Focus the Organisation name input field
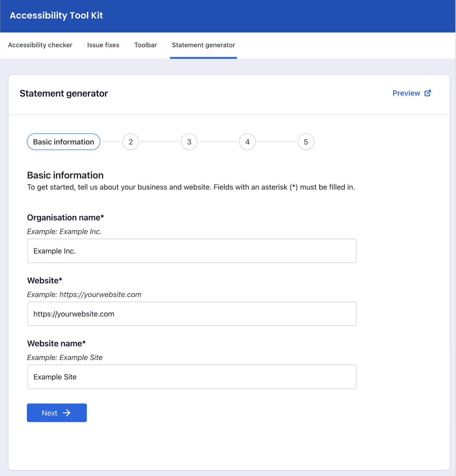Image resolution: width=456 pixels, height=476 pixels. (192, 251)
